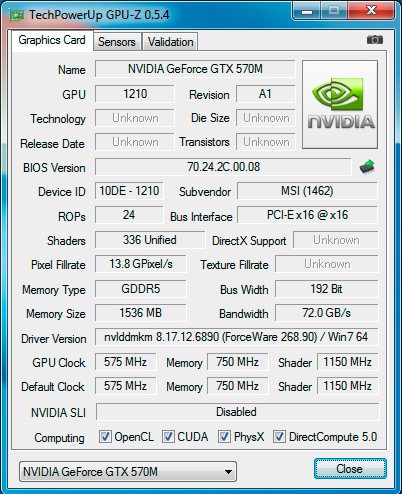Click the Bus Width 192 Bit field
Screen dimensions: 402x494
tap(327, 289)
